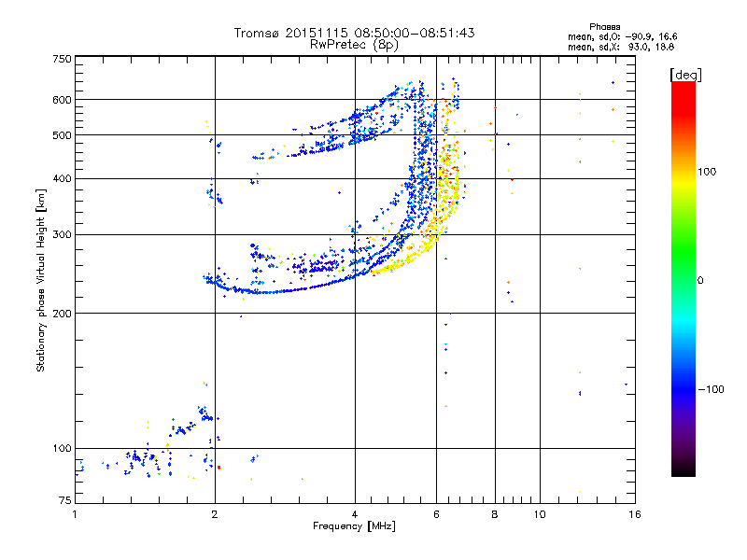Click 'Stationary phase Virtual Height [km]' axis label

point(41,280)
